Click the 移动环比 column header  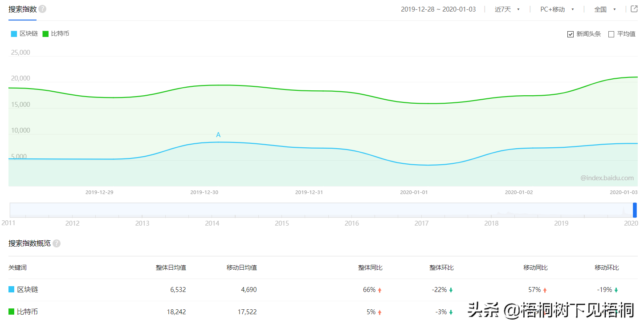click(607, 267)
